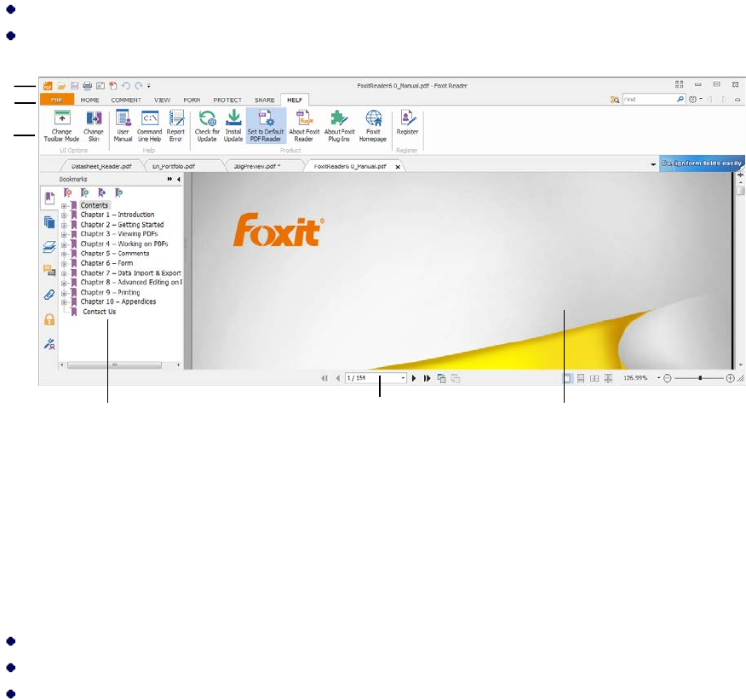Open the zoom percentage dropdown arrow
746x700 pixels.
[x=658, y=378]
